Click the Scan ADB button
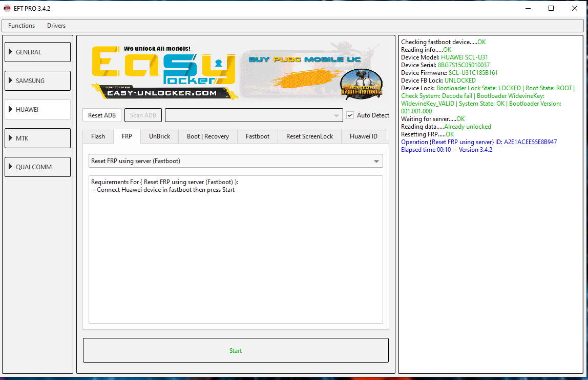The height and width of the screenshot is (380, 588). (x=143, y=115)
